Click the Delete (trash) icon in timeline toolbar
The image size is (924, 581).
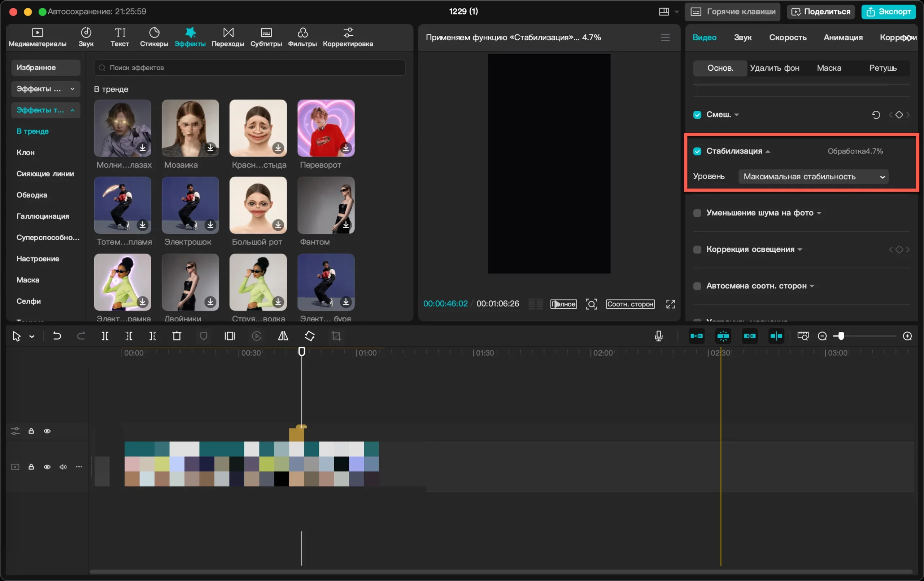pos(177,336)
